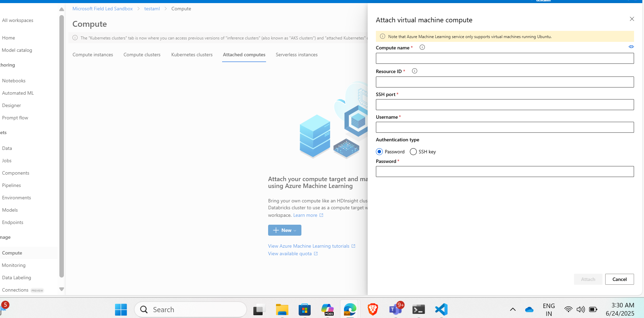
Task: Switch to the Compute instances tab
Action: 93,55
